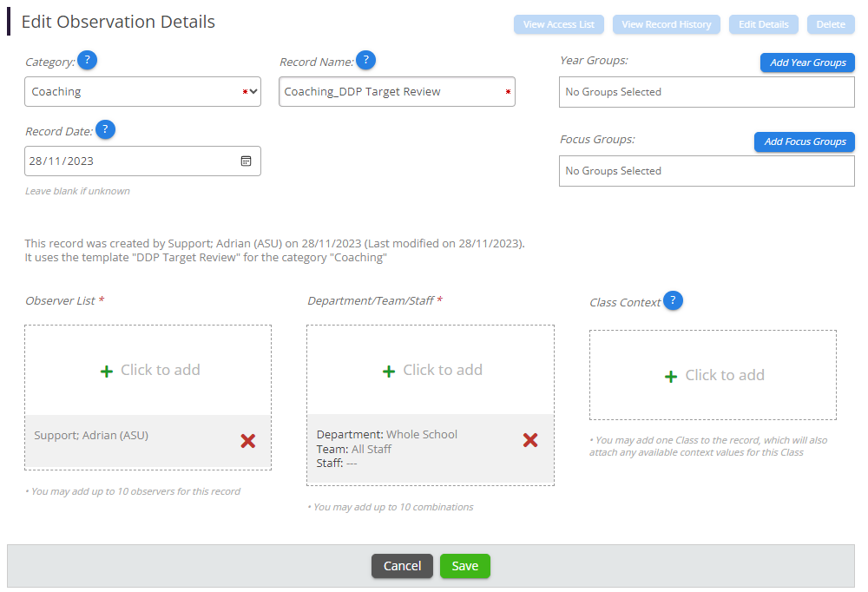Open View Access List
This screenshot has height=592, width=868.
pos(559,24)
